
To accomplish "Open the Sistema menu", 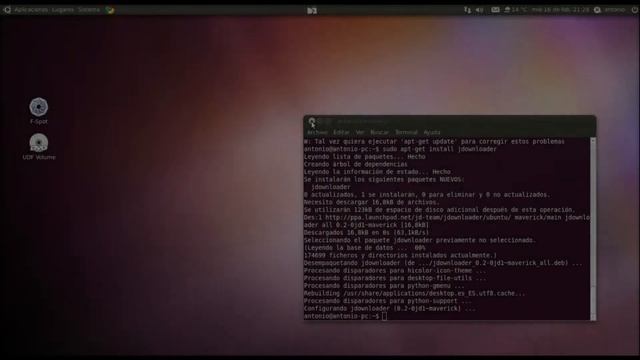I will click(x=89, y=9).
